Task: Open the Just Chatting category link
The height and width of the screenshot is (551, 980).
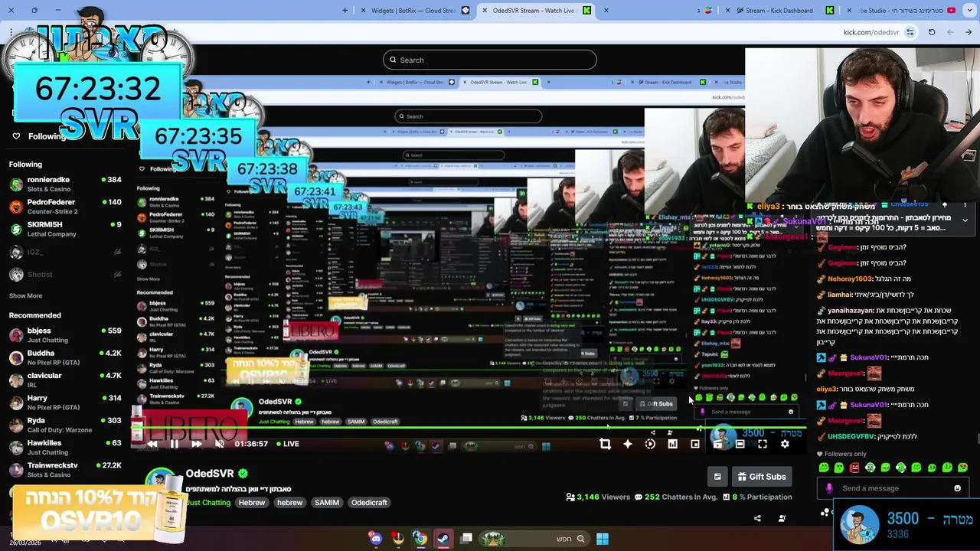Action: tap(208, 503)
